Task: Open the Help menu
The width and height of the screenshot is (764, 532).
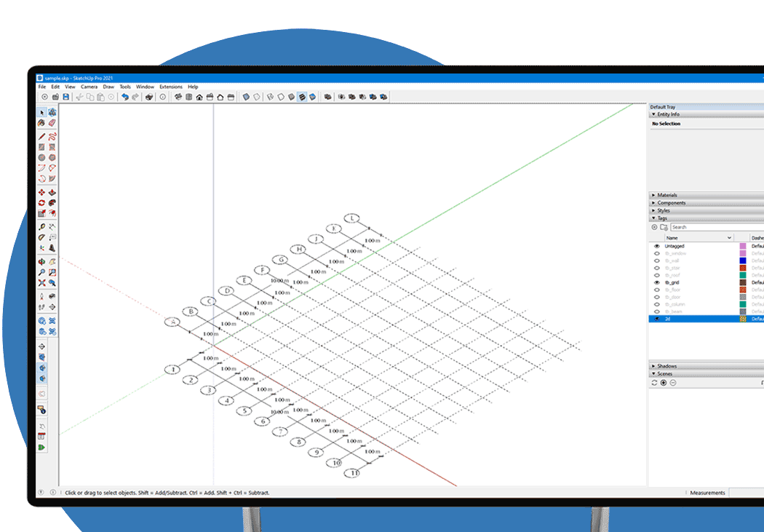Action: [x=193, y=87]
